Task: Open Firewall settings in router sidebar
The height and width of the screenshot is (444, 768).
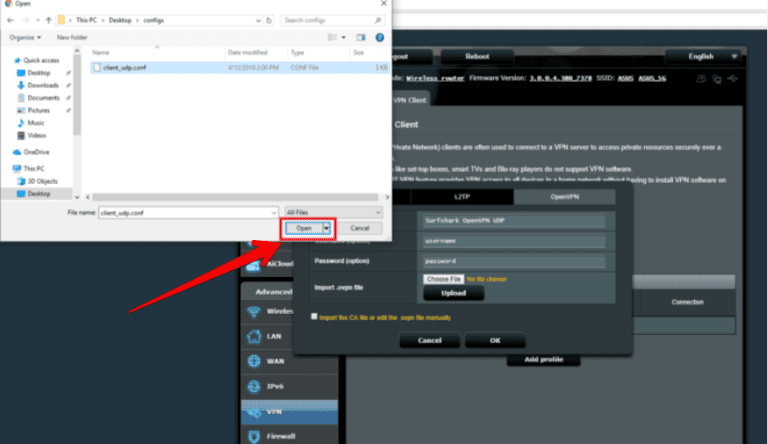Action: (x=289, y=436)
